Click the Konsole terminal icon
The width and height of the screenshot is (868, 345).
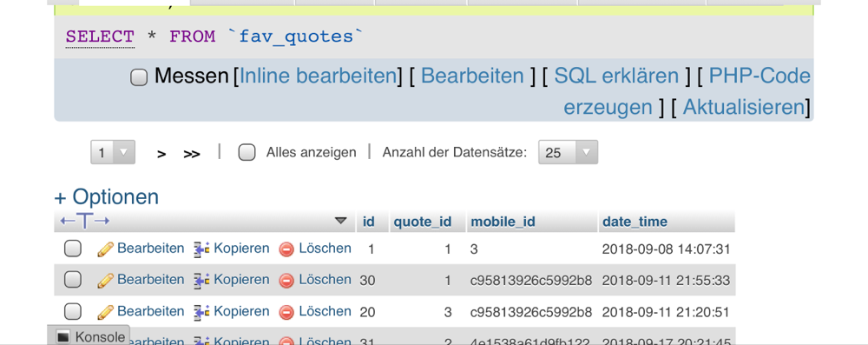click(63, 336)
